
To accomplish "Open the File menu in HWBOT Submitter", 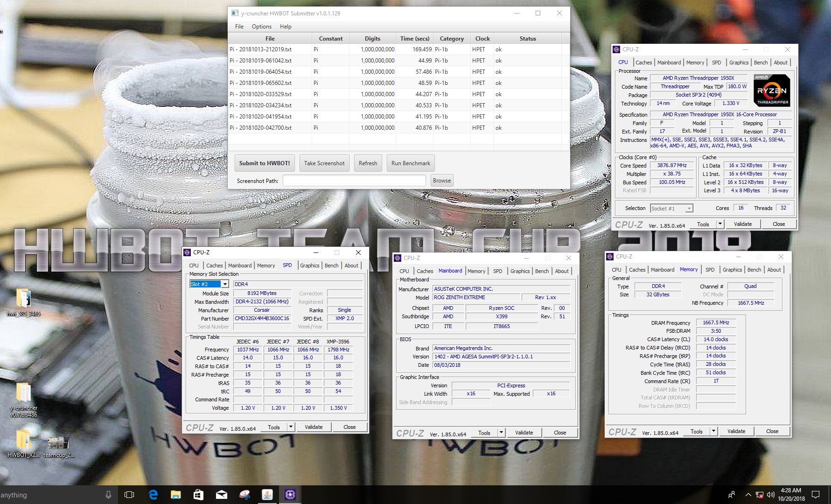I will coord(239,27).
